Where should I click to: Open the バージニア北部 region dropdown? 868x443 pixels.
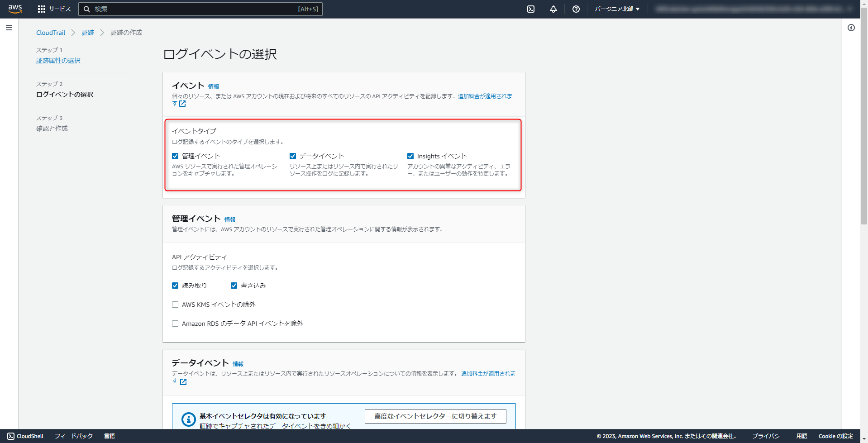click(x=617, y=9)
